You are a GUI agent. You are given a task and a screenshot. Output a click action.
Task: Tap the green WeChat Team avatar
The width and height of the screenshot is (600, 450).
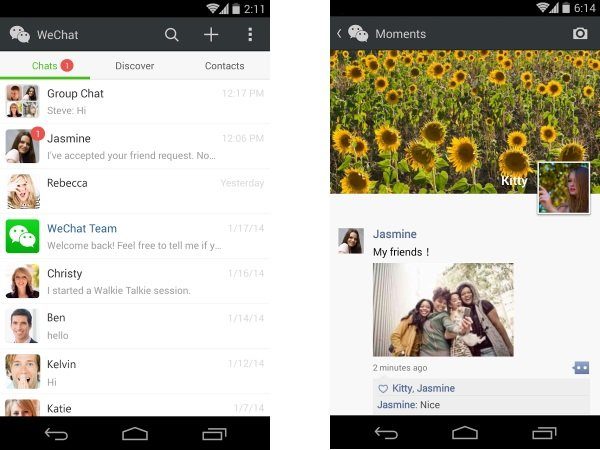pos(23,236)
